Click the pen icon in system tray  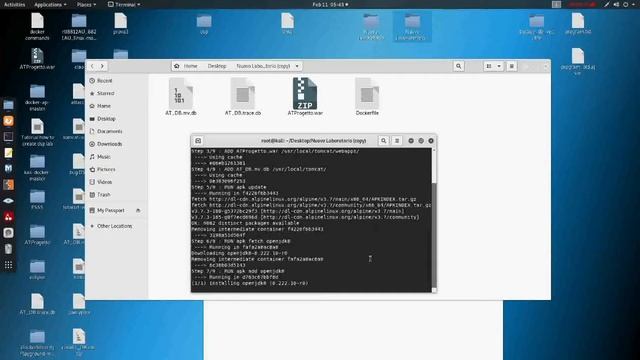pyautogui.click(x=607, y=4)
